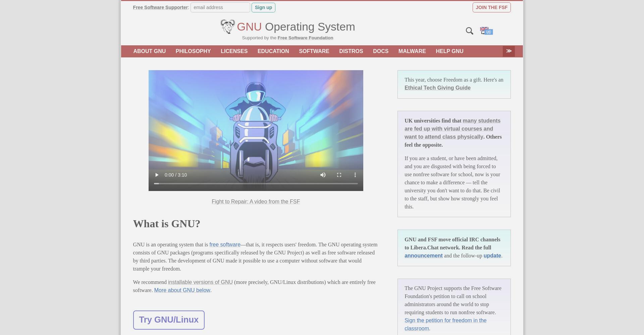This screenshot has height=335, width=644.
Task: Click the What is GNU? heading
Action: 167,224
